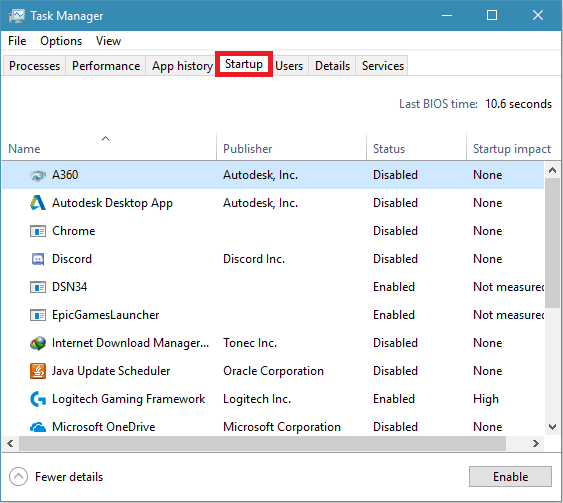Sort by the Publisher column header
The width and height of the screenshot is (563, 503).
291,147
